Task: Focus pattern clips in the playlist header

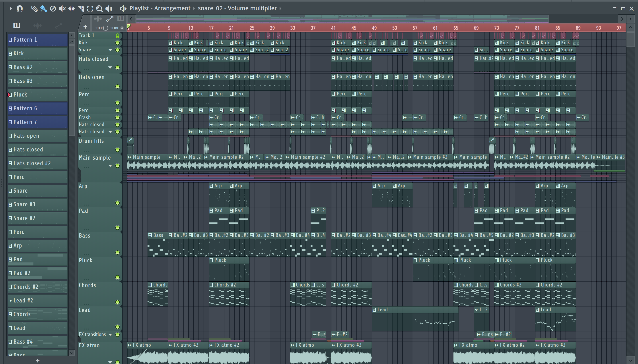Action: point(121,19)
